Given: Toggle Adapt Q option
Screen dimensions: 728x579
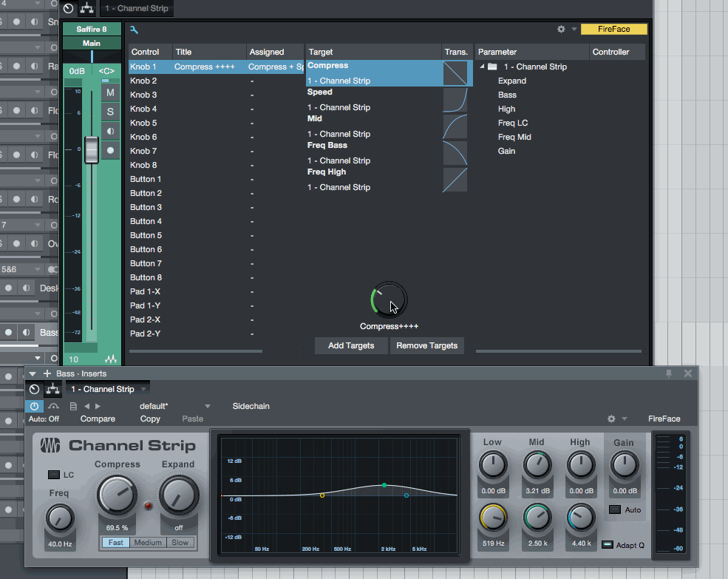Looking at the screenshot, I should pos(608,545).
